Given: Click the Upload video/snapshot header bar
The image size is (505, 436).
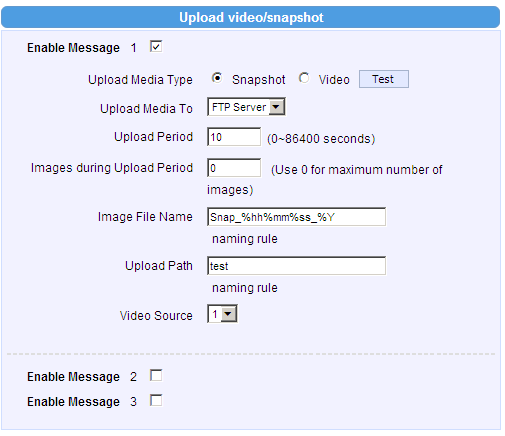Looking at the screenshot, I should [251, 17].
